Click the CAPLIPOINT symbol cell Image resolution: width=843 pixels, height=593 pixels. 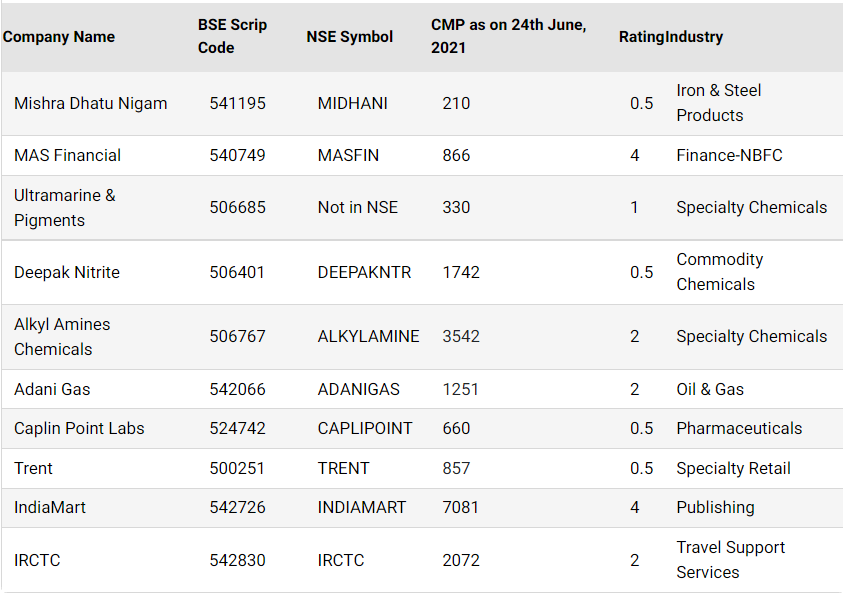pyautogui.click(x=365, y=428)
